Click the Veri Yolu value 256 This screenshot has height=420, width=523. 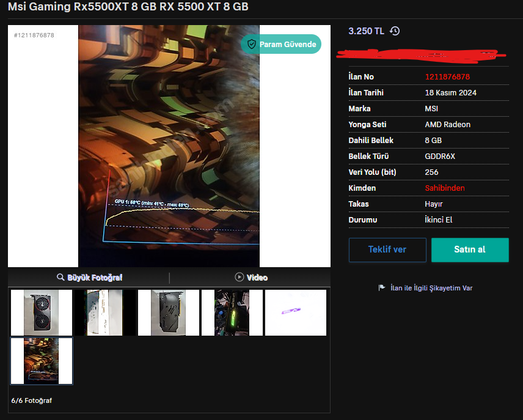[431, 172]
